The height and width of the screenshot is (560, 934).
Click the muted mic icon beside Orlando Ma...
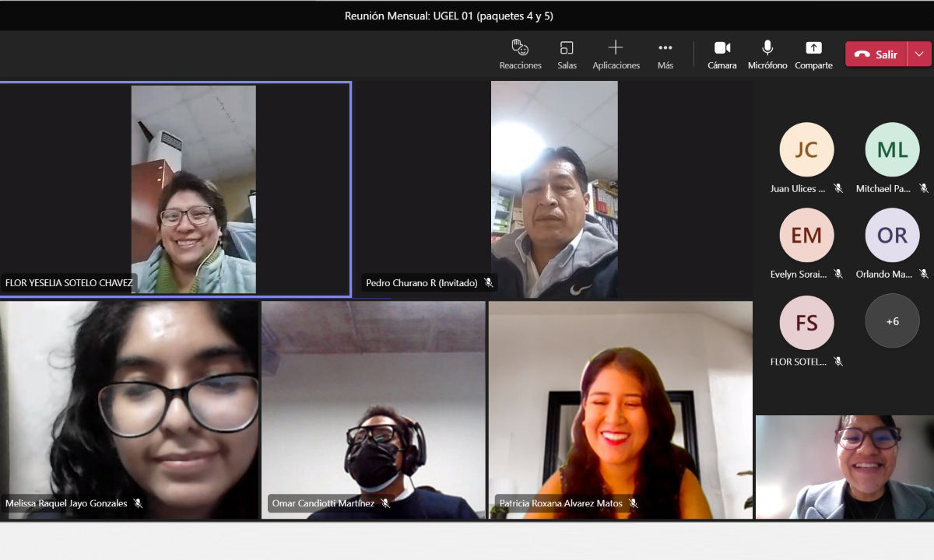[924, 274]
